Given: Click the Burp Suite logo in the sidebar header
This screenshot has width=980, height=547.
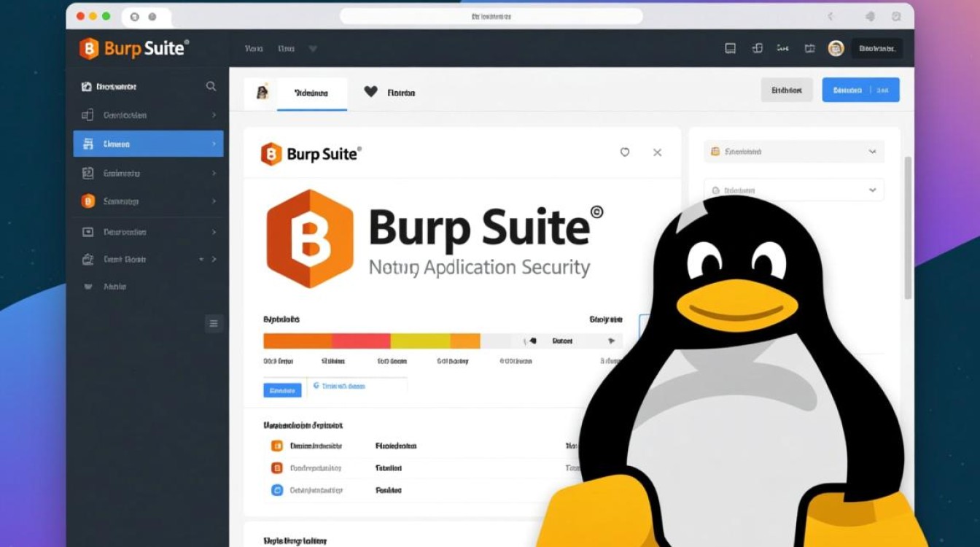Looking at the screenshot, I should click(x=87, y=49).
